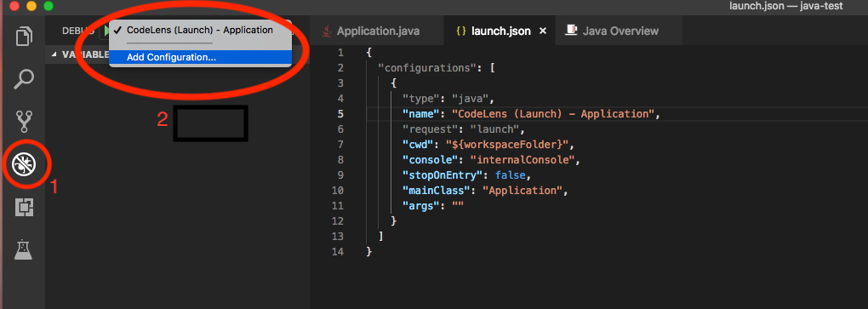
Task: Click the green zoom window button
Action: [49, 6]
